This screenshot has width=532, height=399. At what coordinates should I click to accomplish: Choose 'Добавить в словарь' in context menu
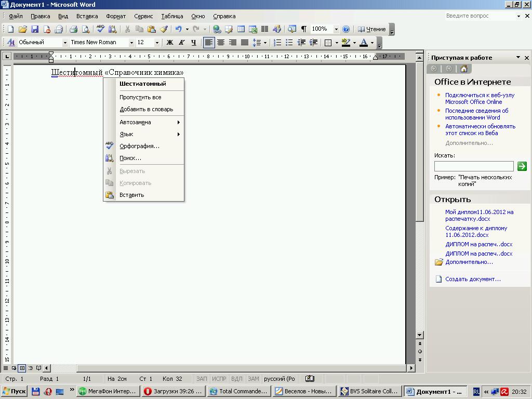click(x=146, y=109)
